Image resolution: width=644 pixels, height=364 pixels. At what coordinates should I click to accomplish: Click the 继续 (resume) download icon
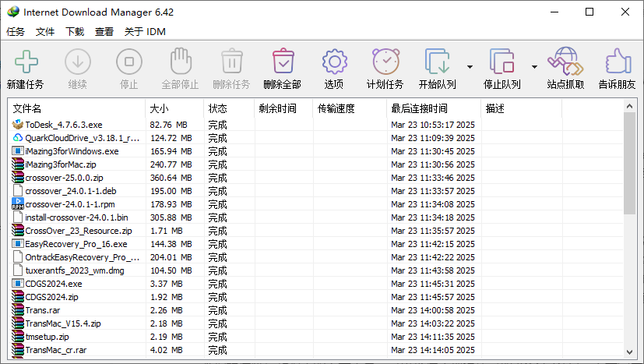tap(78, 62)
